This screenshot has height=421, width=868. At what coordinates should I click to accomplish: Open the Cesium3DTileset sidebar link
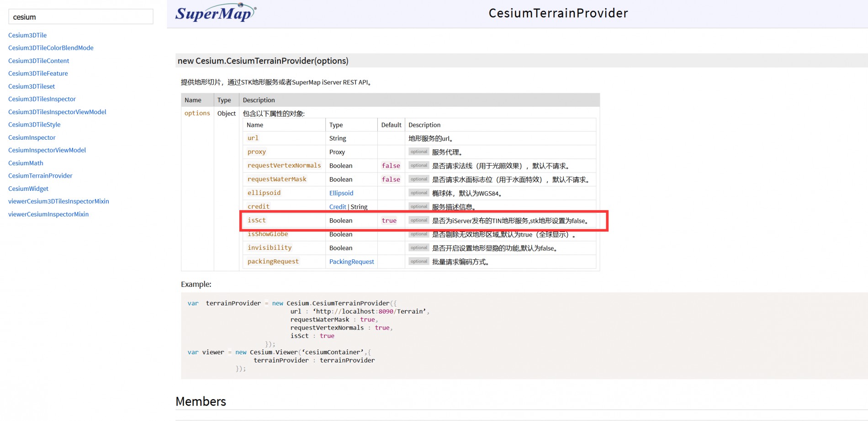(x=32, y=86)
